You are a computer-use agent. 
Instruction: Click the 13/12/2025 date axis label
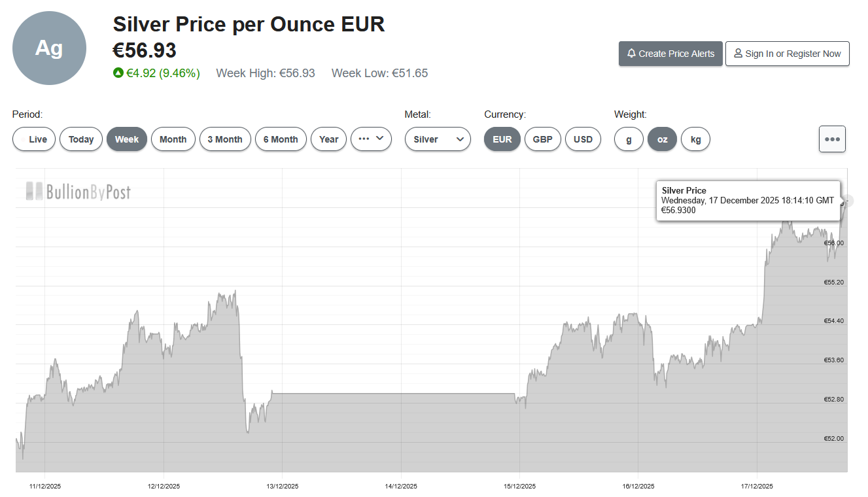(x=283, y=487)
